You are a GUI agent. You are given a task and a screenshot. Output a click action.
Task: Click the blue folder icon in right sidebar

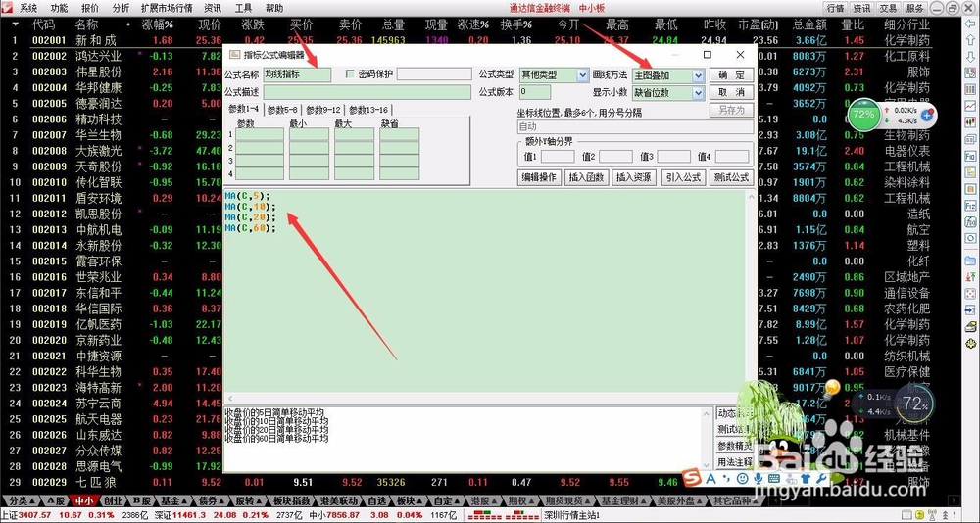tap(970, 260)
